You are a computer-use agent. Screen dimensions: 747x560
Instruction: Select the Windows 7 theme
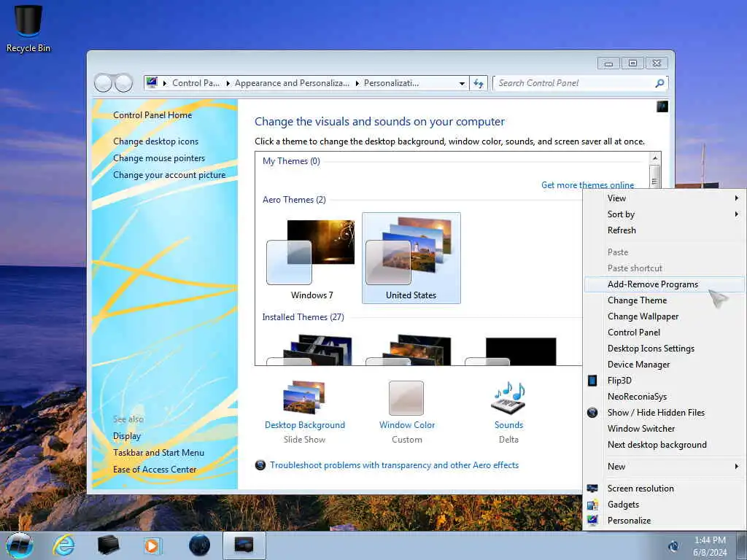coord(311,259)
